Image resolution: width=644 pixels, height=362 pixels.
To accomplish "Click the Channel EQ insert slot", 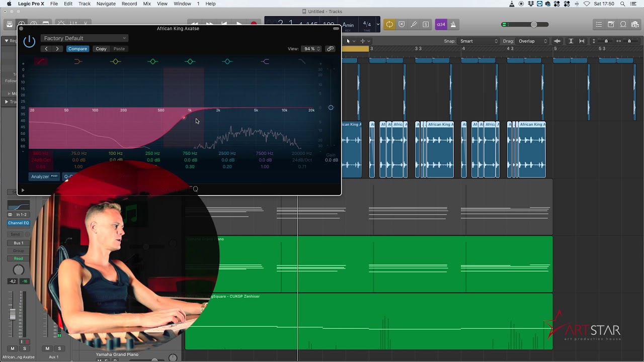I will 19,223.
